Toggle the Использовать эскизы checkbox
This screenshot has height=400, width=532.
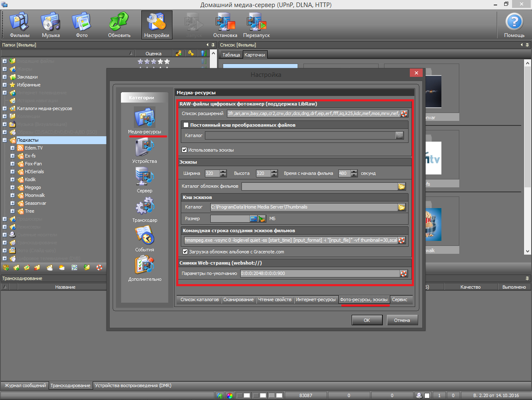[185, 150]
